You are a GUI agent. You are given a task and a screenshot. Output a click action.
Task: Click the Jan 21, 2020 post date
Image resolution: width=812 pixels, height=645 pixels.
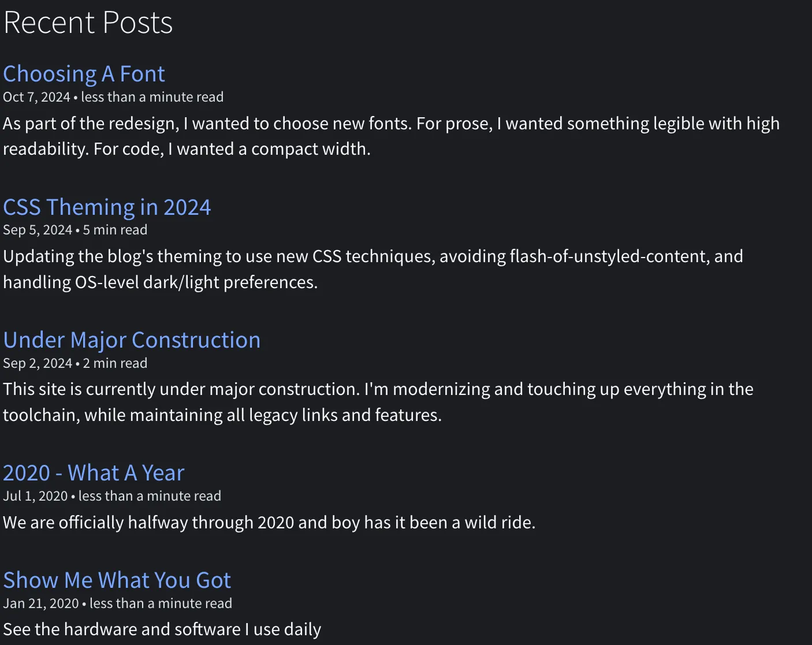click(40, 603)
